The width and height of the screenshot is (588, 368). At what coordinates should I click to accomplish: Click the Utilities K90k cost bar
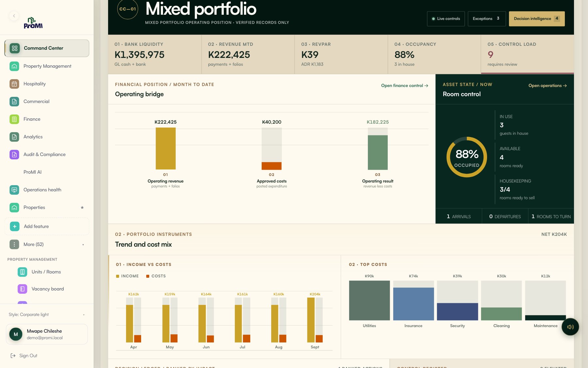(369, 300)
